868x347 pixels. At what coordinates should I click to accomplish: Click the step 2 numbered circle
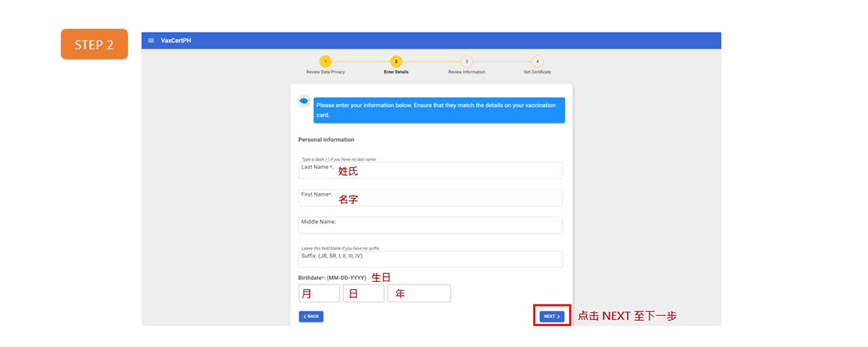[x=396, y=61]
